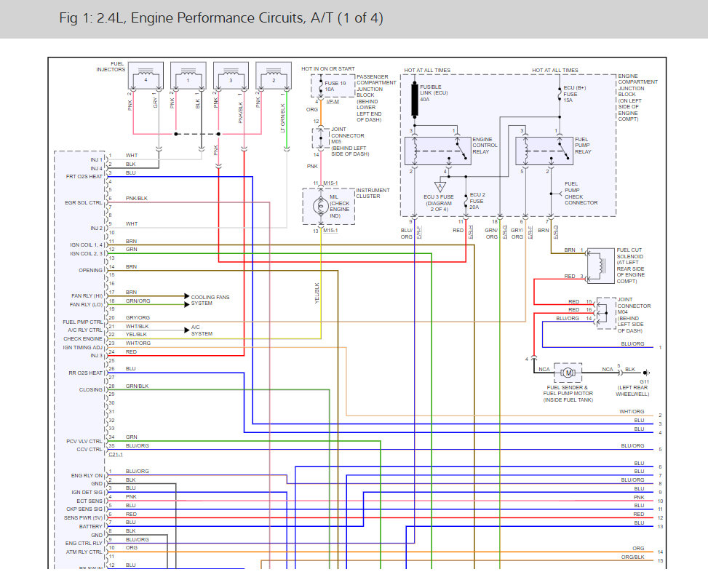
Task: Click the "ENGINE COMPARTMENT JUNCTION BLOCK" label
Action: click(637, 85)
